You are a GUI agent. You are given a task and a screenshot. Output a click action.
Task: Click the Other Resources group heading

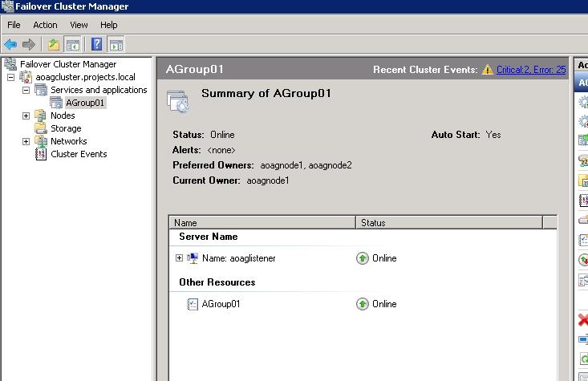(217, 282)
